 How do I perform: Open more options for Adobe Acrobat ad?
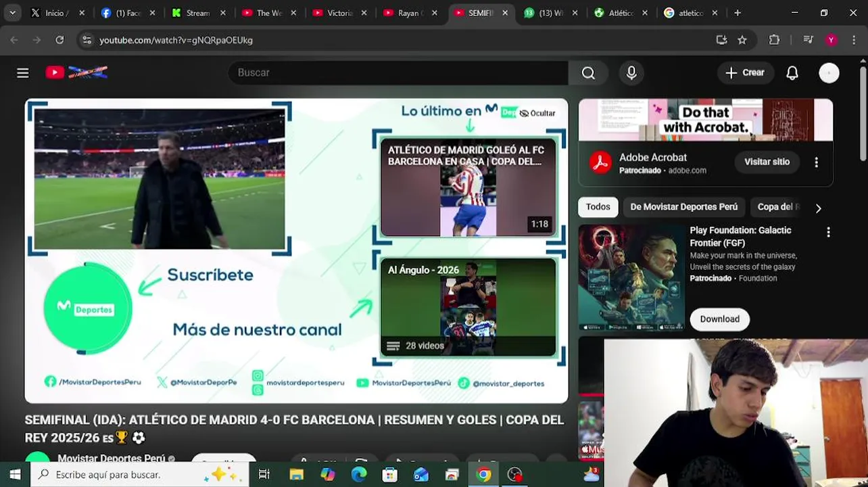point(816,162)
